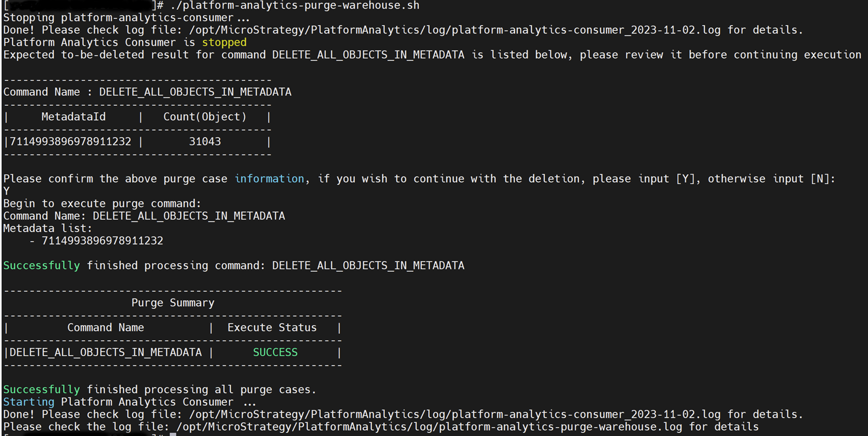Click the Count(Object) column header
This screenshot has height=436, width=868.
click(205, 117)
